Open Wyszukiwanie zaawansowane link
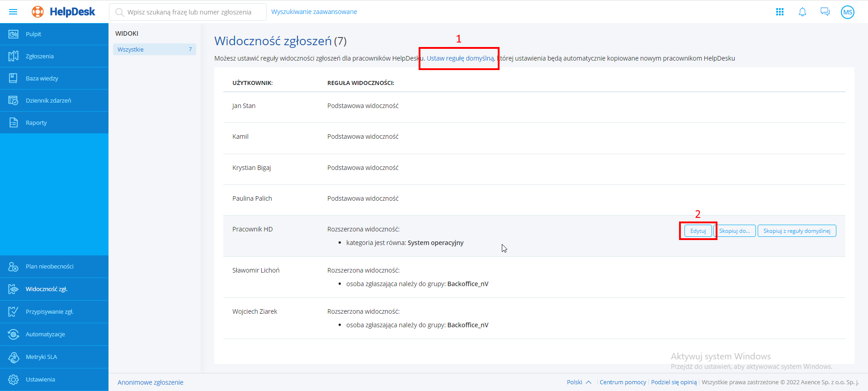 click(x=314, y=12)
